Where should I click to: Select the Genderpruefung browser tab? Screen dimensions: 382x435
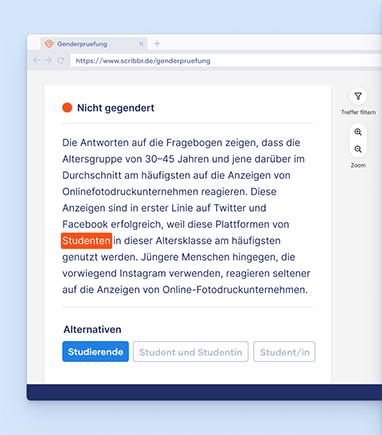(x=94, y=44)
